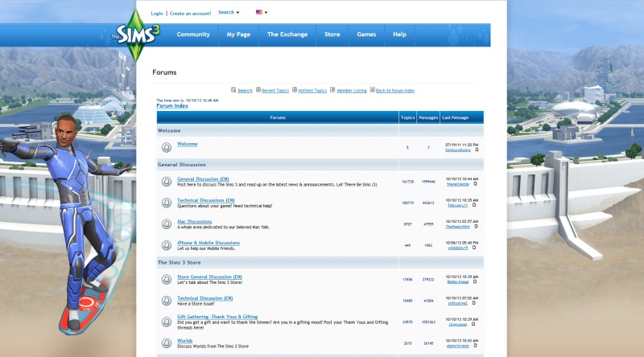644x357 pixels.
Task: Click the Login link
Action: (x=157, y=14)
